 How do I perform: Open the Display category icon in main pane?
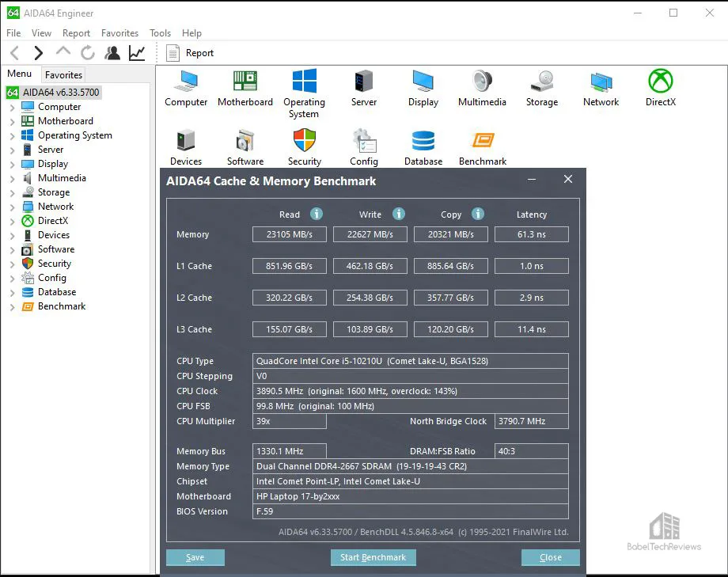click(423, 82)
